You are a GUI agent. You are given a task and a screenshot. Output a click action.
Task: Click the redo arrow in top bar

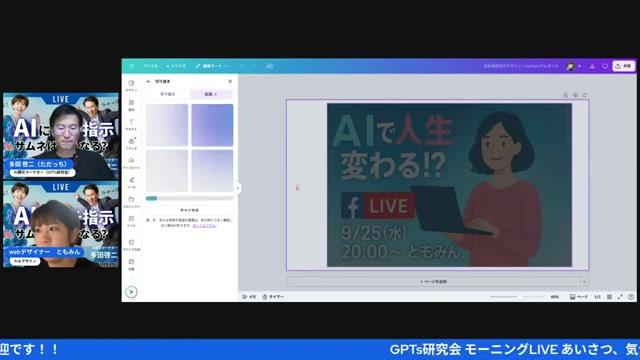(x=254, y=66)
